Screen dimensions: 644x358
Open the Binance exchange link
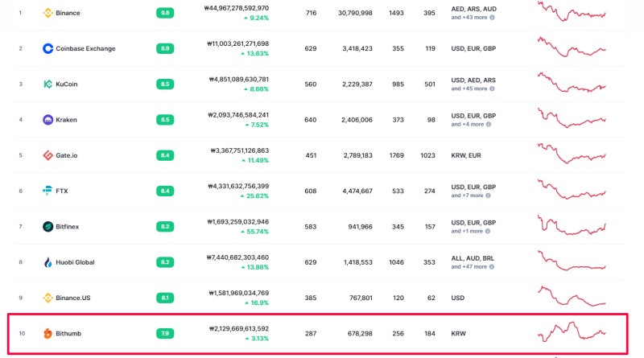[68, 13]
